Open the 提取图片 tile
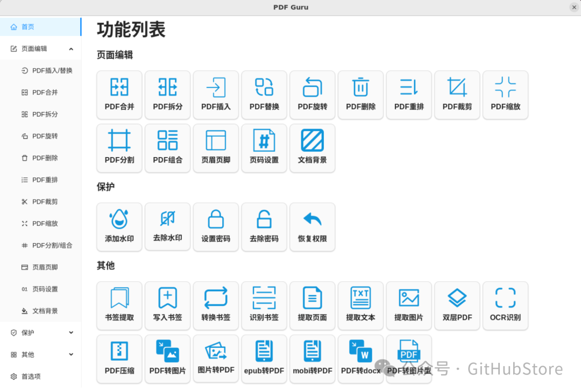This screenshot has height=392, width=581. point(409,305)
